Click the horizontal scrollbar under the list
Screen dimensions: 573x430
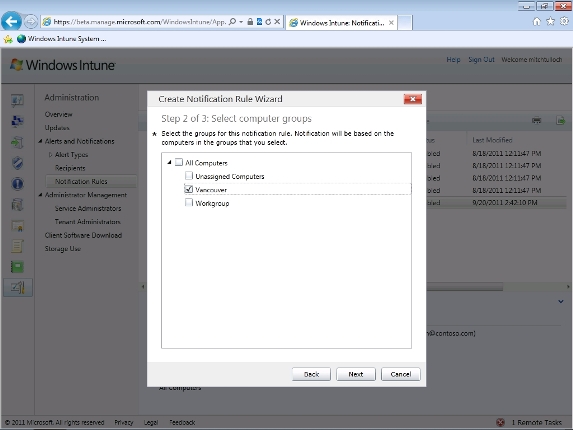click(464, 287)
